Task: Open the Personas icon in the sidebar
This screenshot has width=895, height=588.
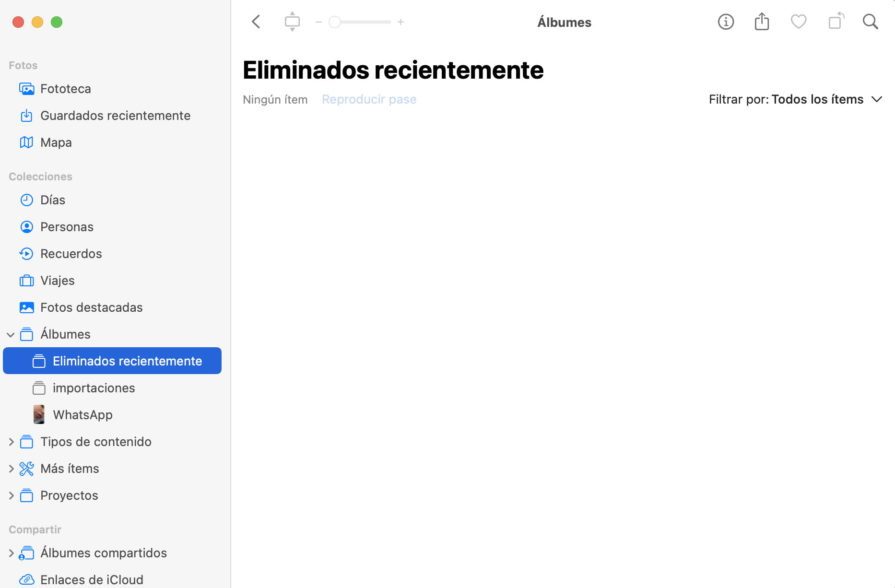Action: click(27, 226)
